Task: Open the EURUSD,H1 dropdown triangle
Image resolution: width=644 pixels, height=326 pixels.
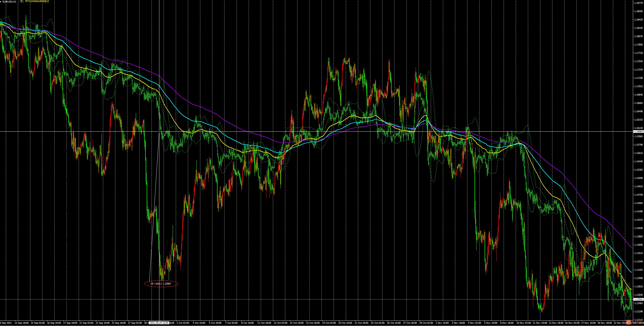Action: coord(1,2)
